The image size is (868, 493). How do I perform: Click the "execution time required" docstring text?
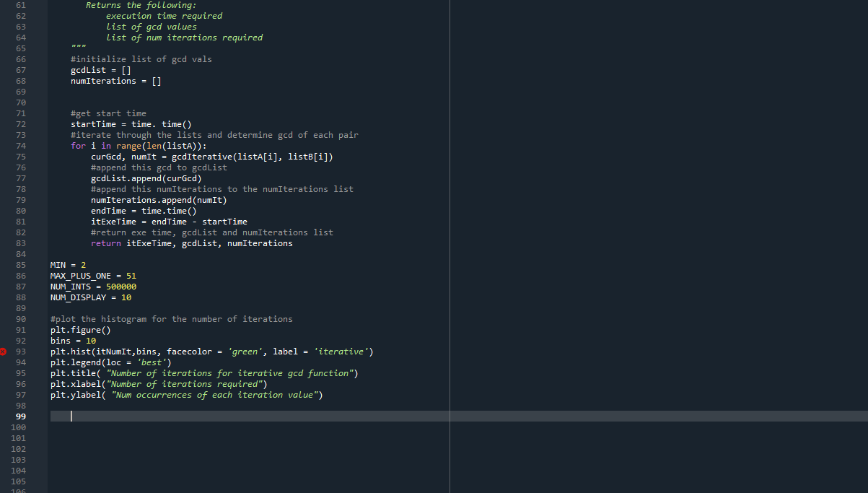(x=164, y=16)
